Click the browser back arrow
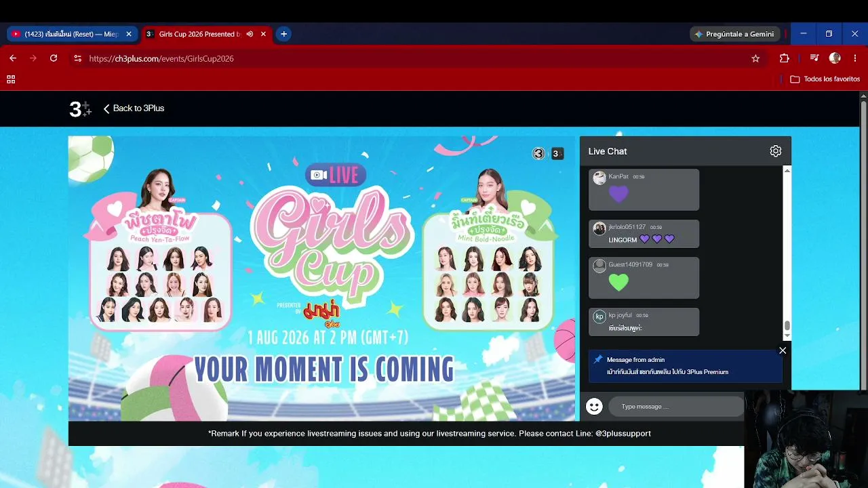 [13, 58]
